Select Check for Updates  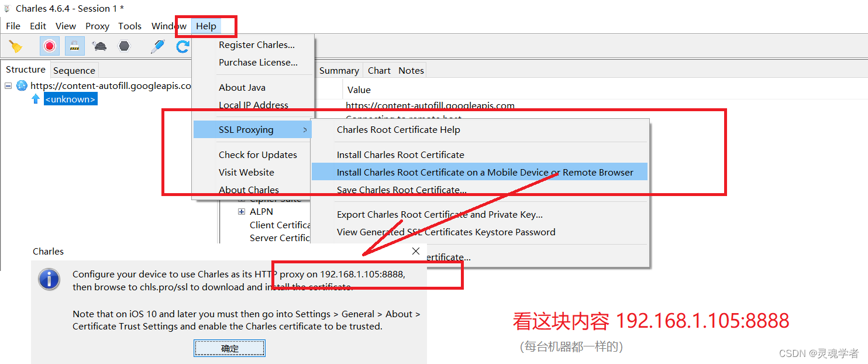click(x=258, y=155)
